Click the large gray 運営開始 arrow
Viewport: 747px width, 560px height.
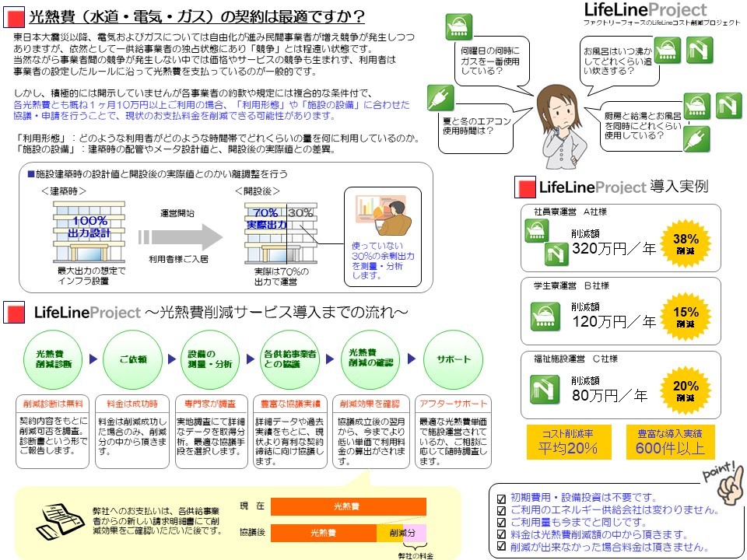coord(181,237)
